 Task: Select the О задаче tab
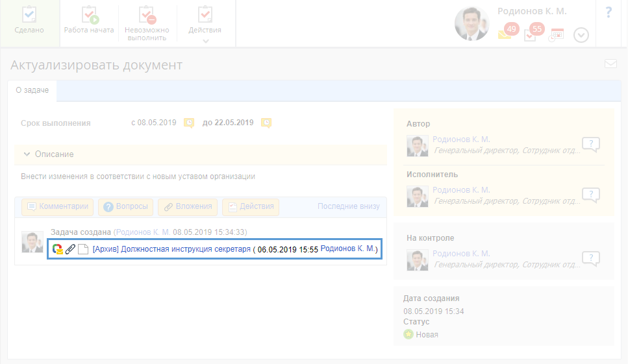pyautogui.click(x=32, y=90)
